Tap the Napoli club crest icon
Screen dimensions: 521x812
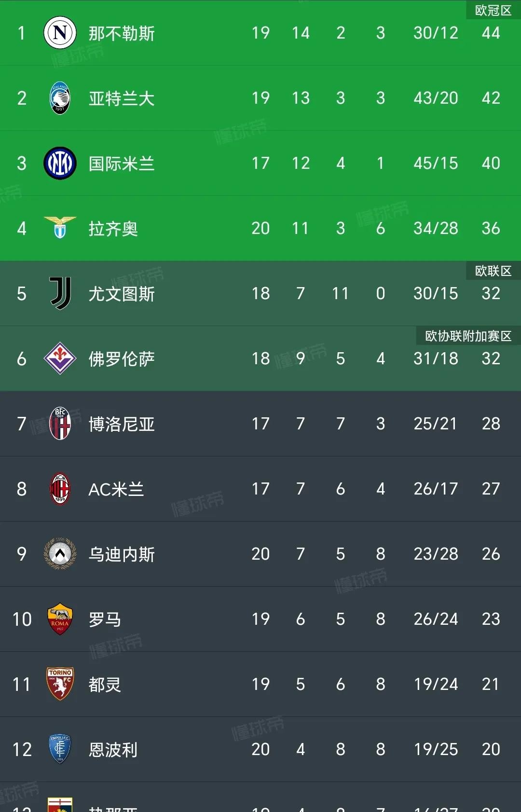(x=60, y=33)
